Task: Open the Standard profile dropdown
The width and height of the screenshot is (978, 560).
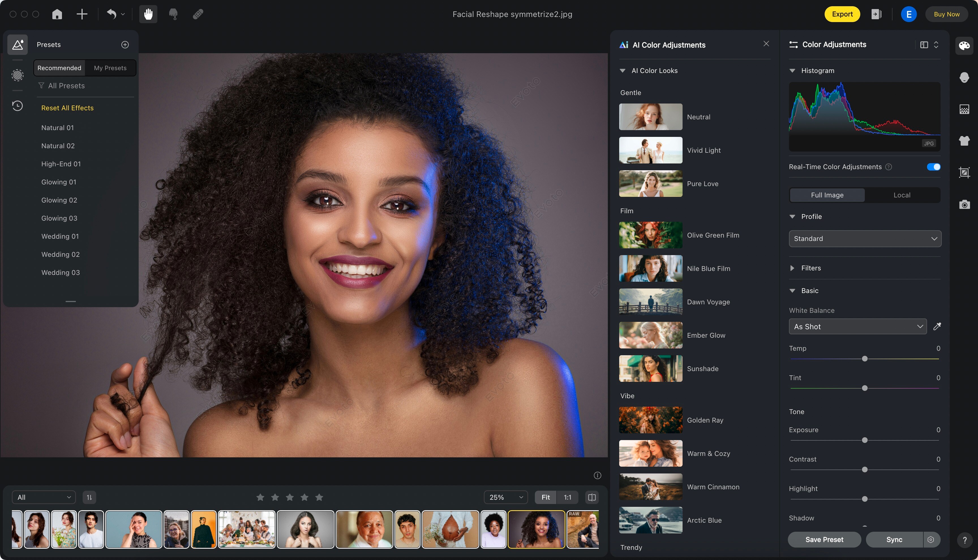Action: [865, 238]
